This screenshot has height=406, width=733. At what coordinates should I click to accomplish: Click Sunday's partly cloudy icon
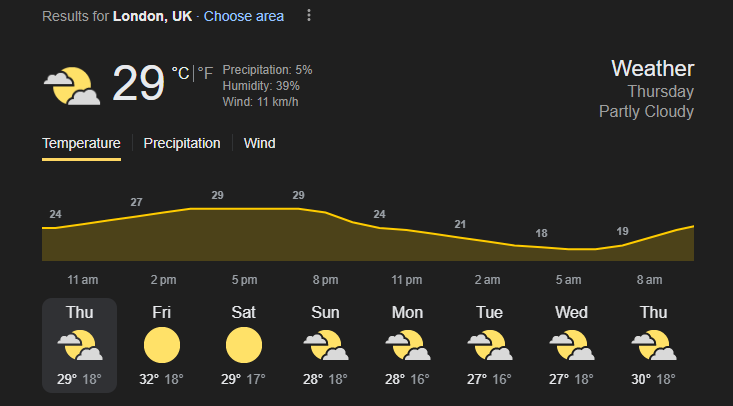point(325,345)
